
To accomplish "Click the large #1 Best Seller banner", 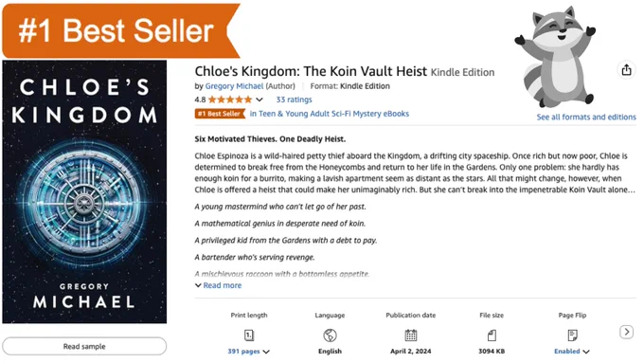I will [x=121, y=31].
